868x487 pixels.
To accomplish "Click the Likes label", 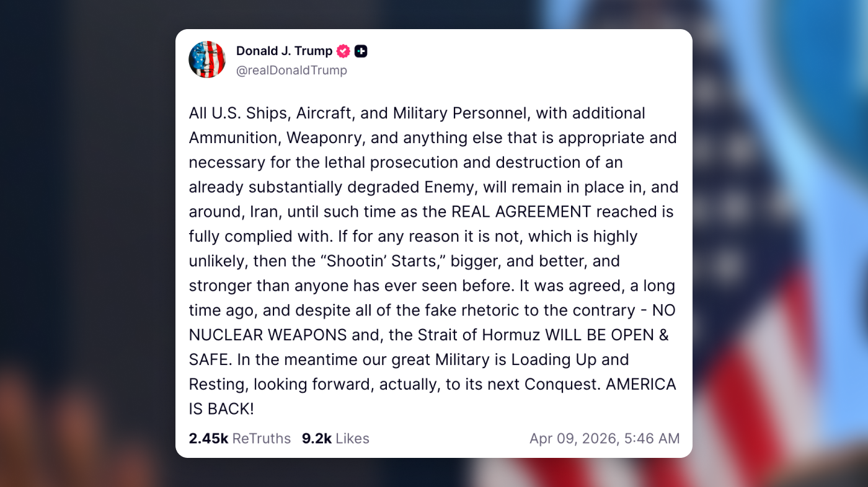I will tap(352, 439).
